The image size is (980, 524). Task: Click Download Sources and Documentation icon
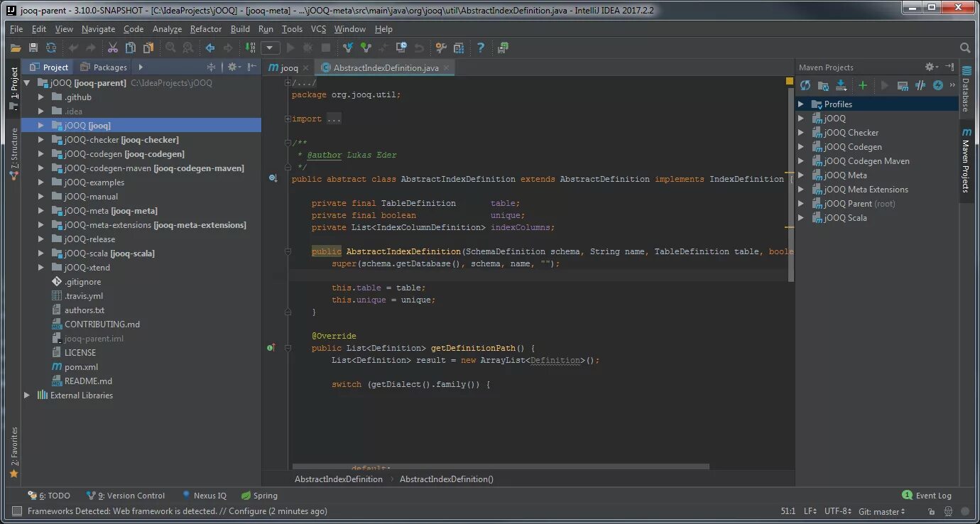click(841, 85)
